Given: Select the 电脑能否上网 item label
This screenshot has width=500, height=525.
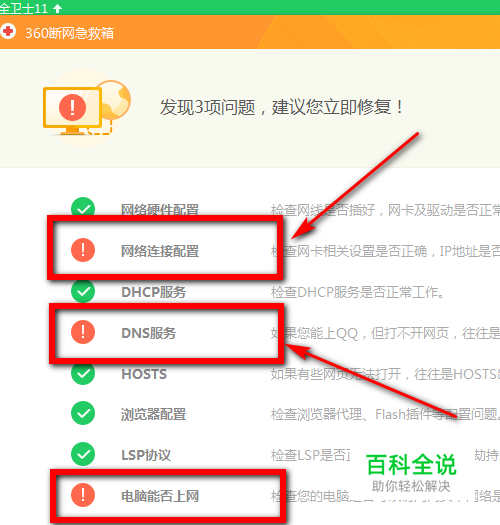Looking at the screenshot, I should click(x=160, y=496).
